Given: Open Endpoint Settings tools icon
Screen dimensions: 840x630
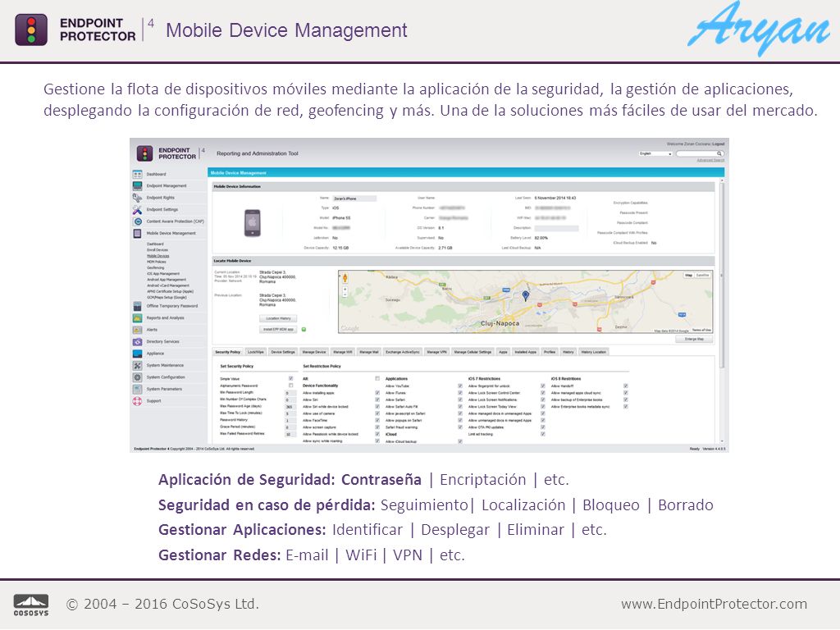Looking at the screenshot, I should 137,209.
